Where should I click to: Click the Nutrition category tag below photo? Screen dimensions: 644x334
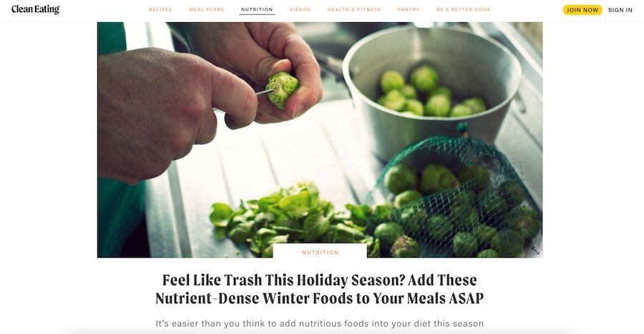point(321,252)
